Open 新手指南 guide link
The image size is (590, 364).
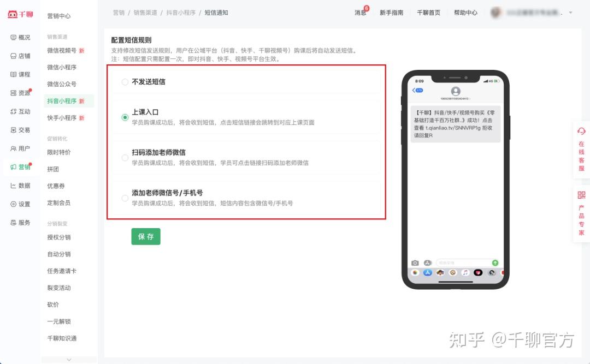(x=391, y=13)
